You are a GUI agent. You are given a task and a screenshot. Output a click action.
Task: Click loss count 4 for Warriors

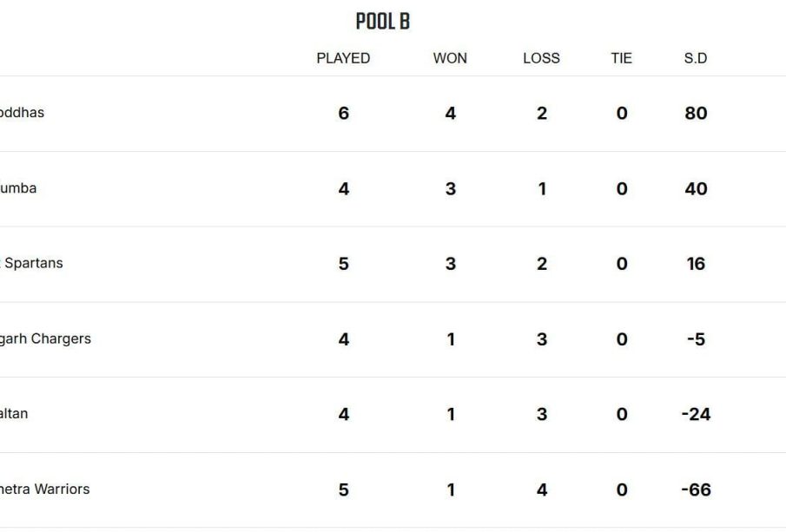tap(542, 490)
